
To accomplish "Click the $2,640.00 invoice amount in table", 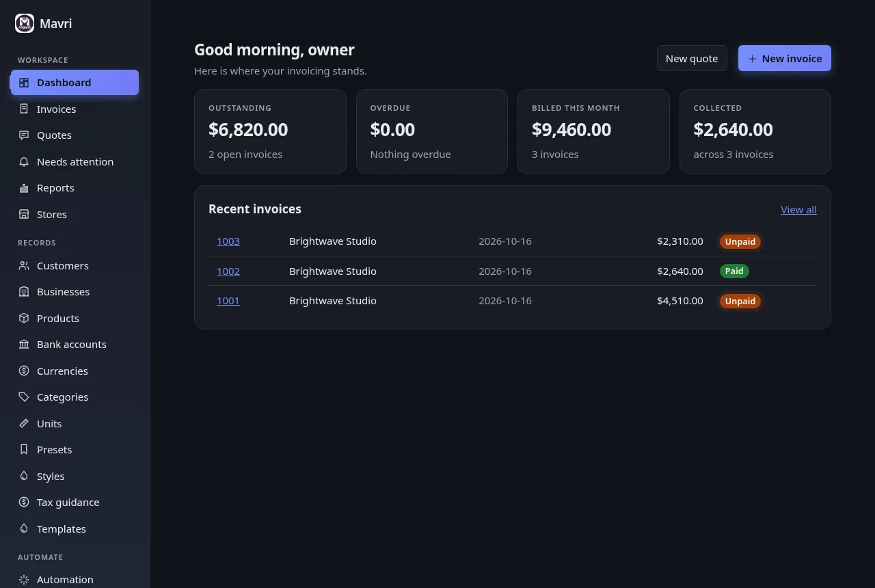I will point(679,271).
